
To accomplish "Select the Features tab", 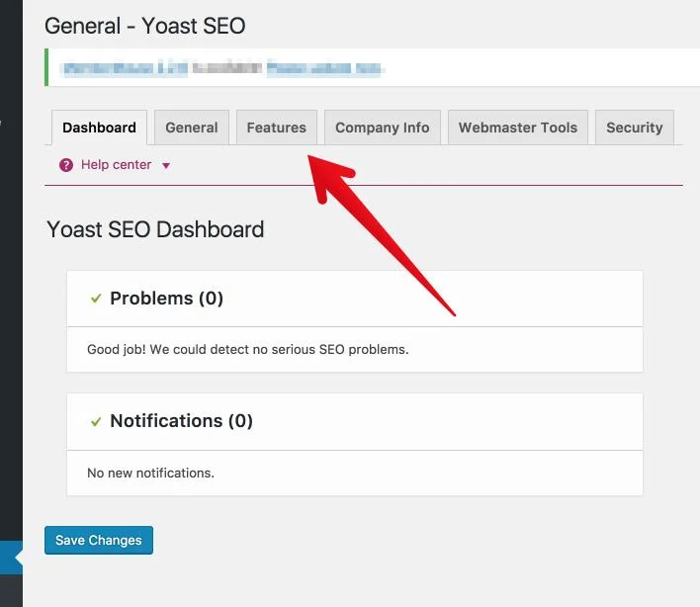I will tap(276, 128).
